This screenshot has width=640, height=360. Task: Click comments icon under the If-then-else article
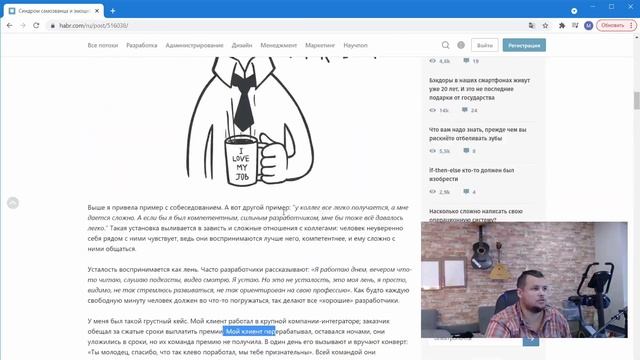tap(466, 191)
